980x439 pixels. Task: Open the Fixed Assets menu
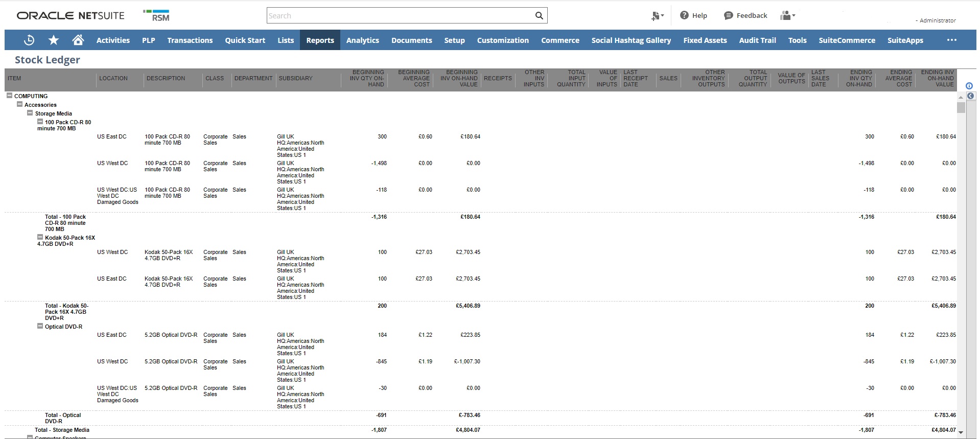click(x=705, y=40)
